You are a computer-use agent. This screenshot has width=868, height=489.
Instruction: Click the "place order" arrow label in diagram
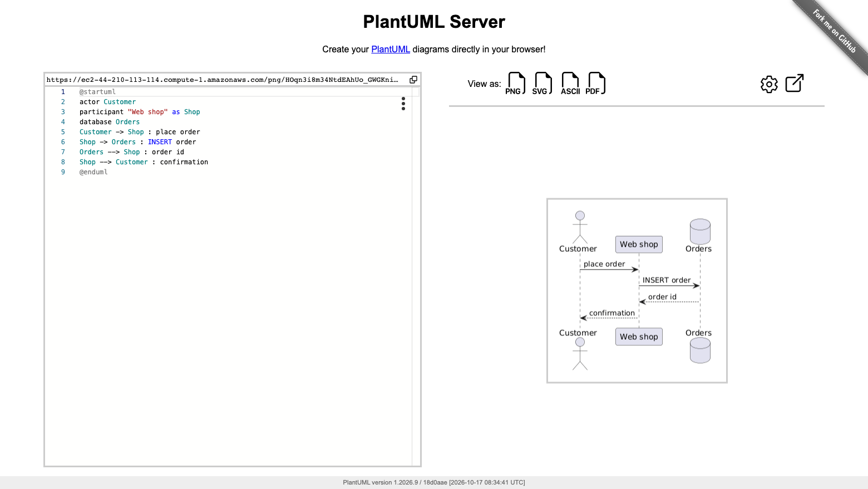coord(604,264)
